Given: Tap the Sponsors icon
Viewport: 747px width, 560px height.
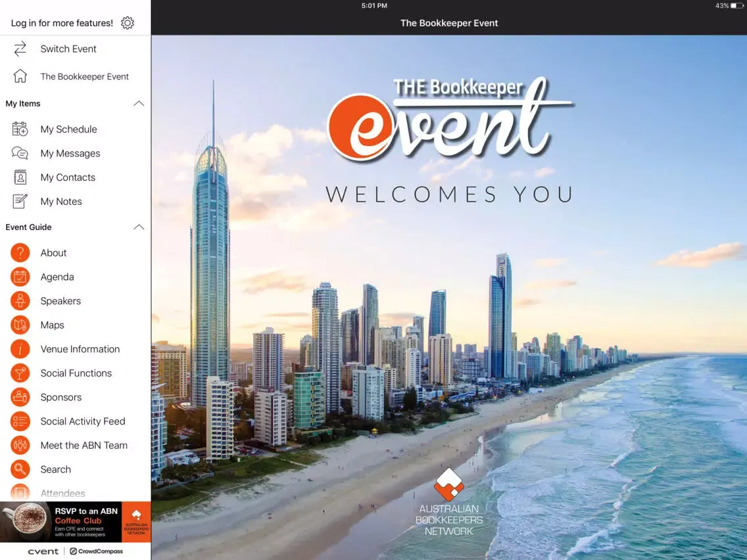Looking at the screenshot, I should coord(20,397).
